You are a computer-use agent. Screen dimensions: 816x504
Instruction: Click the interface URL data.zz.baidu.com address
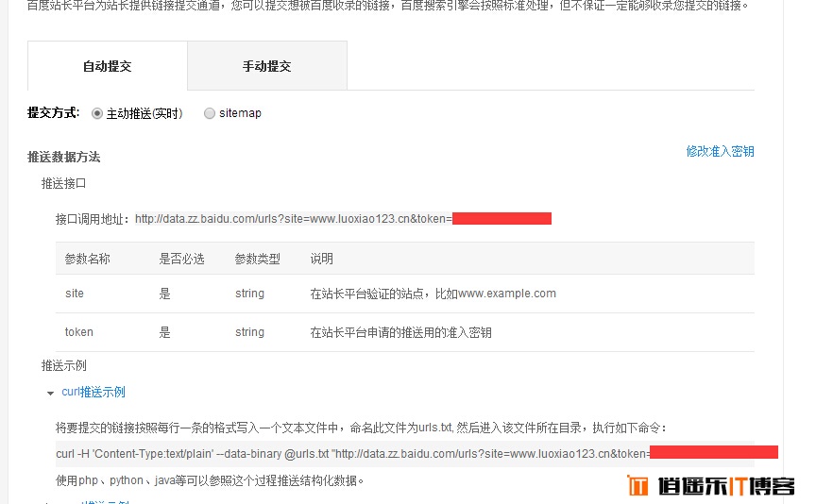pos(294,219)
